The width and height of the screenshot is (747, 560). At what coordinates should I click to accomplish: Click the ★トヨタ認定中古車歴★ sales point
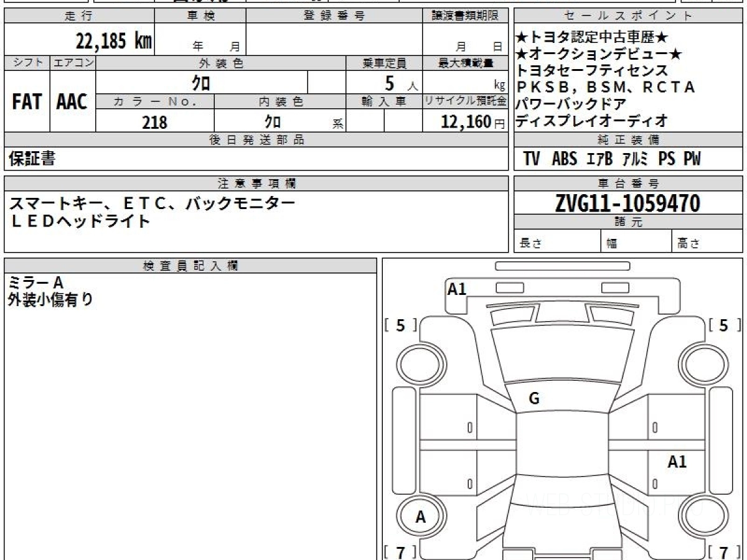coord(593,39)
